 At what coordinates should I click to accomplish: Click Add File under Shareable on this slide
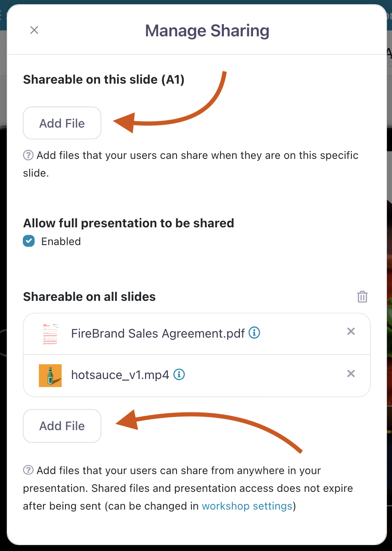click(x=62, y=123)
